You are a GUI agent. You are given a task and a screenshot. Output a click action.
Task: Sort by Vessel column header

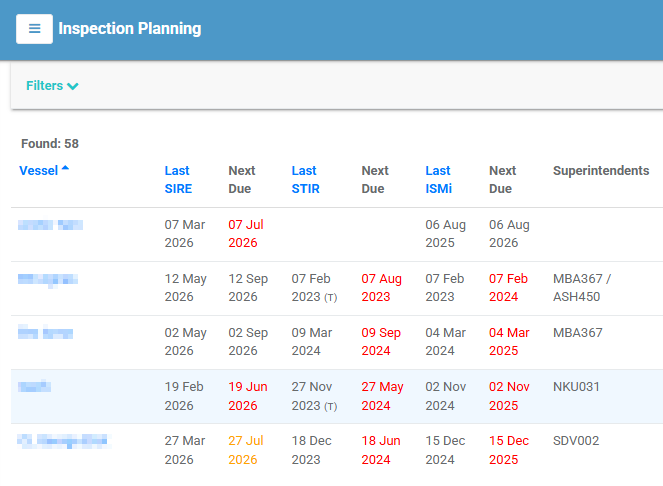(x=38, y=170)
